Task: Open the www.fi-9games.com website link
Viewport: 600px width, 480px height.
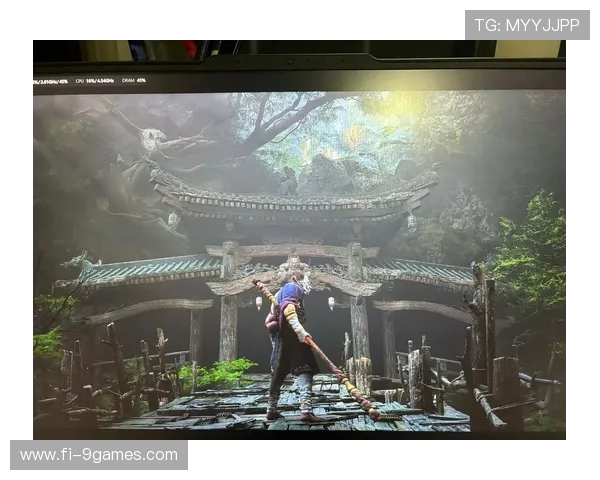Action: [x=98, y=455]
